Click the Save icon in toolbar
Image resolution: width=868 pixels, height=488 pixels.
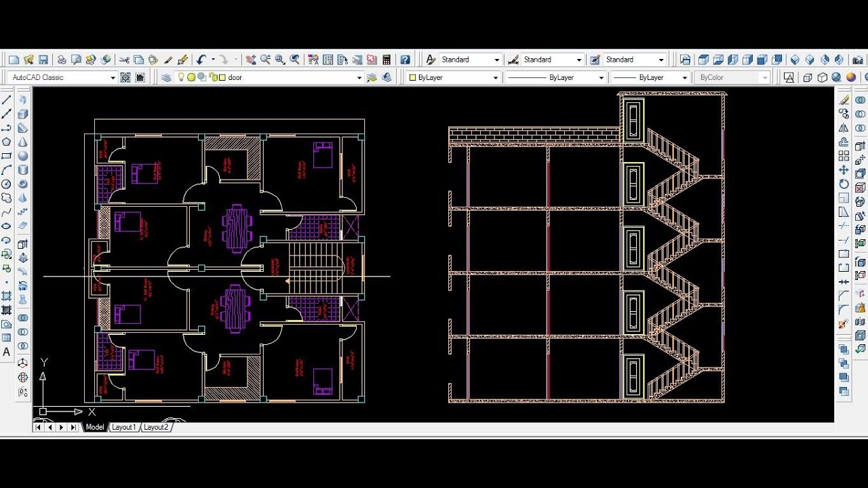click(x=43, y=60)
